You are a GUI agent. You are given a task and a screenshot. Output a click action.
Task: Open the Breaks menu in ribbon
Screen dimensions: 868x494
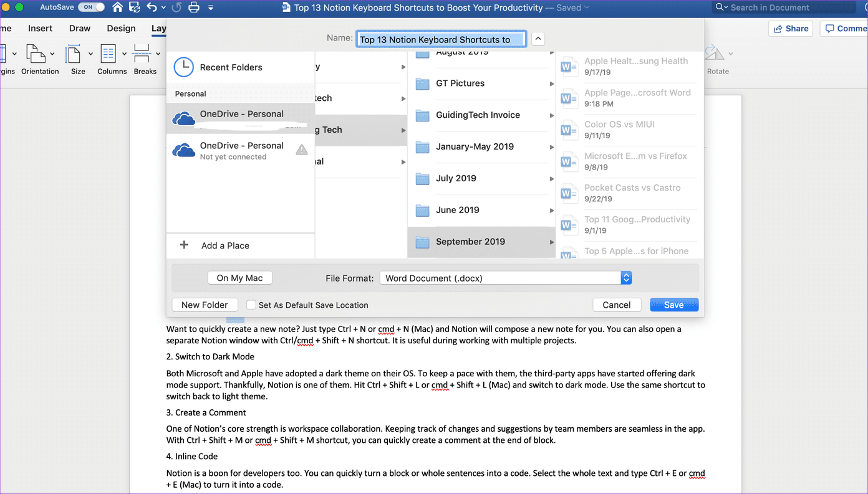pos(145,60)
